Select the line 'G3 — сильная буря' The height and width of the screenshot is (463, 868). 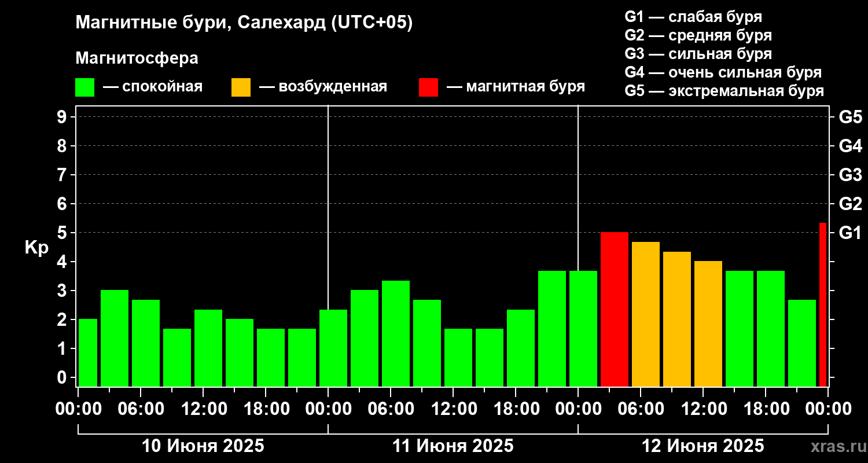[x=698, y=54]
